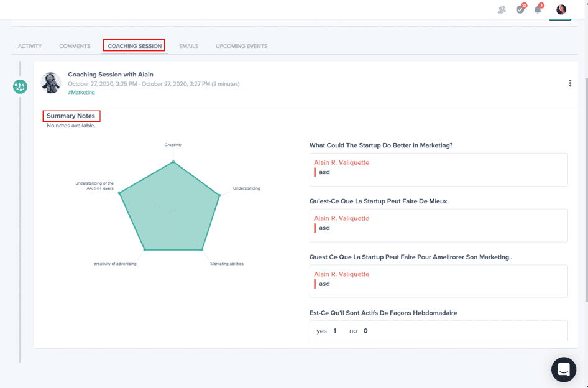Go to the Upcoming Events tab
588x388 pixels.
242,46
